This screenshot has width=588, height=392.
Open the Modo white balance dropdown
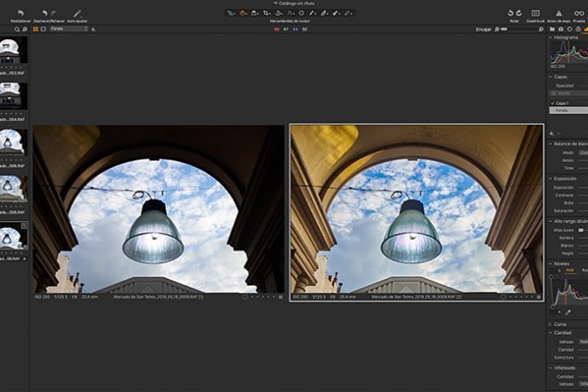[x=584, y=153]
